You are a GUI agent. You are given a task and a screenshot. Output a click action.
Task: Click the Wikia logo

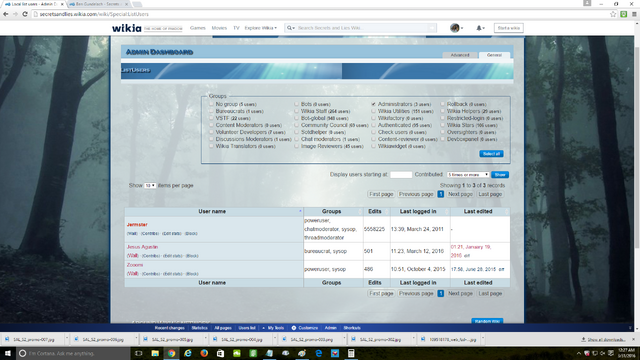tap(127, 28)
